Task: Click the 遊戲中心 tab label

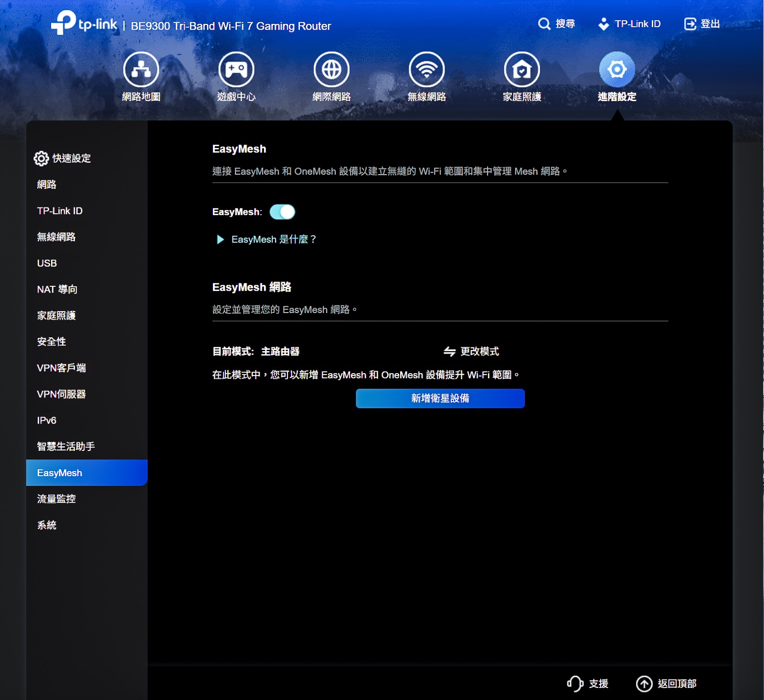Action: (236, 97)
